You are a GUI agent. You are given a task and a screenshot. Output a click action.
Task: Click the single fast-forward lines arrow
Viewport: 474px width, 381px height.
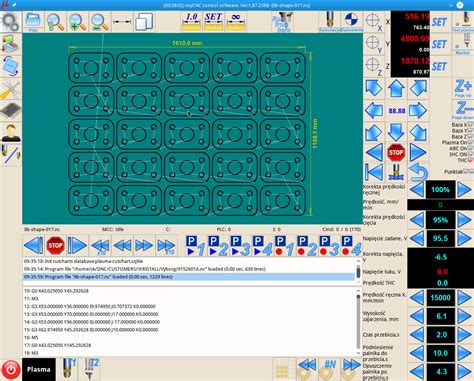click(144, 246)
